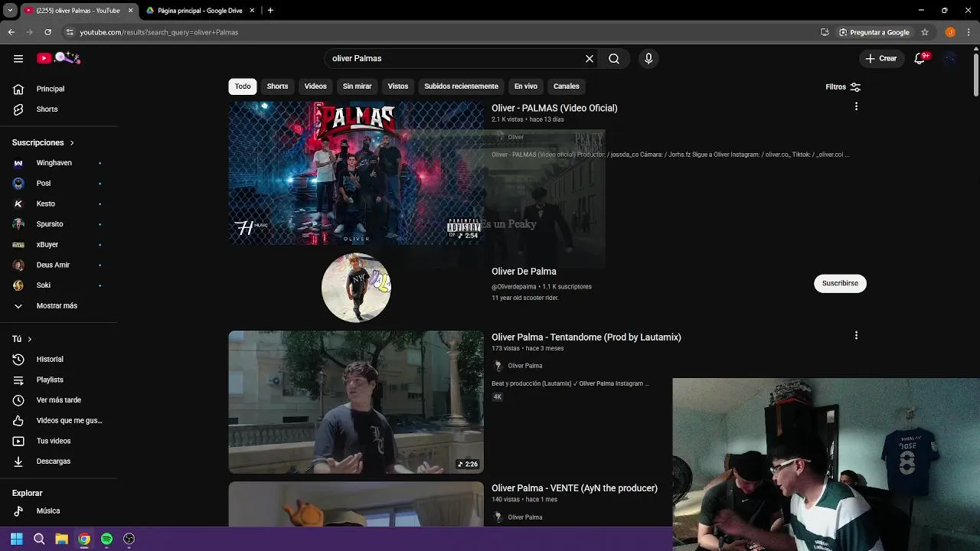Select the Vistos filter chip
The height and width of the screenshot is (551, 980).
pyautogui.click(x=398, y=86)
